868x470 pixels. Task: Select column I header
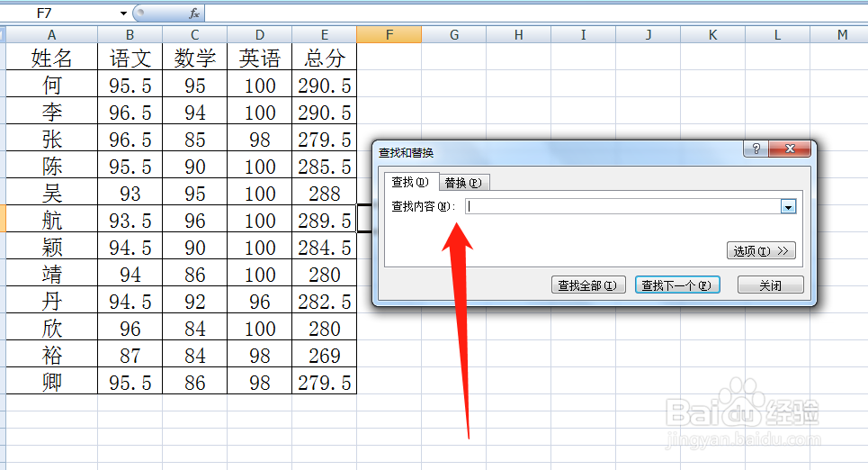pyautogui.click(x=584, y=35)
